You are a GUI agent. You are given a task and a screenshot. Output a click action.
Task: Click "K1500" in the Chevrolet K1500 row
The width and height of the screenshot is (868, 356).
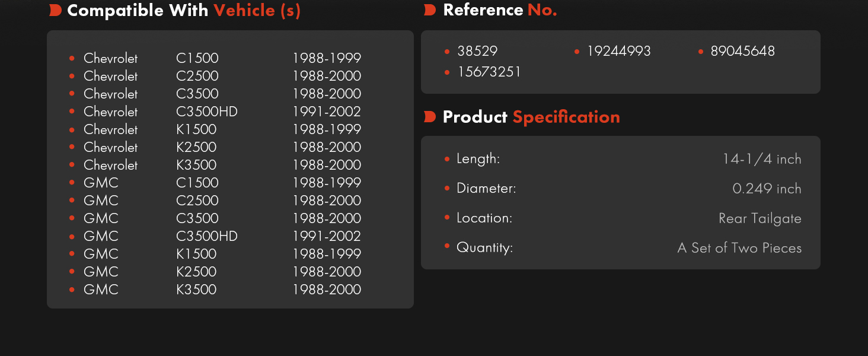(x=196, y=129)
